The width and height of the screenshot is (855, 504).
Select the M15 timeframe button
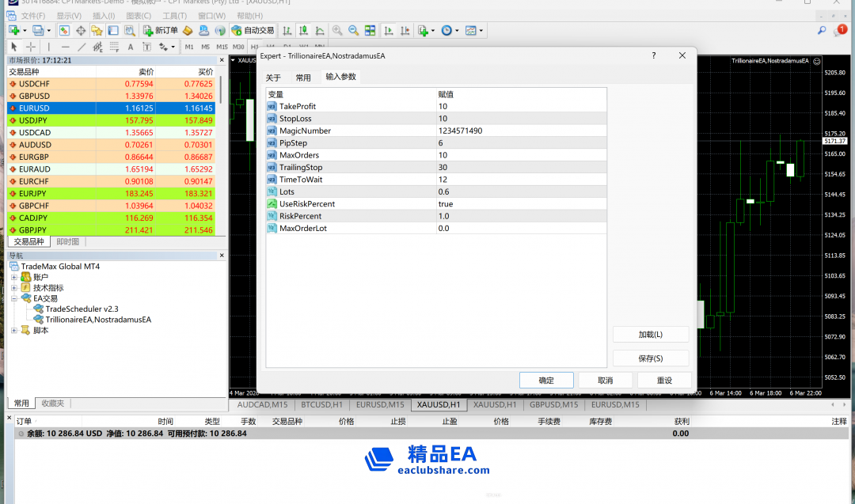222,47
